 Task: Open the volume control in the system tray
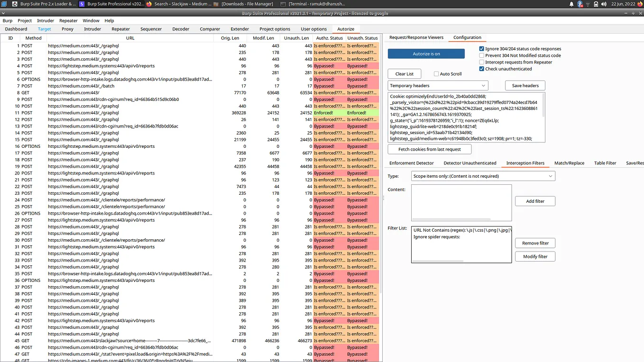click(x=604, y=4)
